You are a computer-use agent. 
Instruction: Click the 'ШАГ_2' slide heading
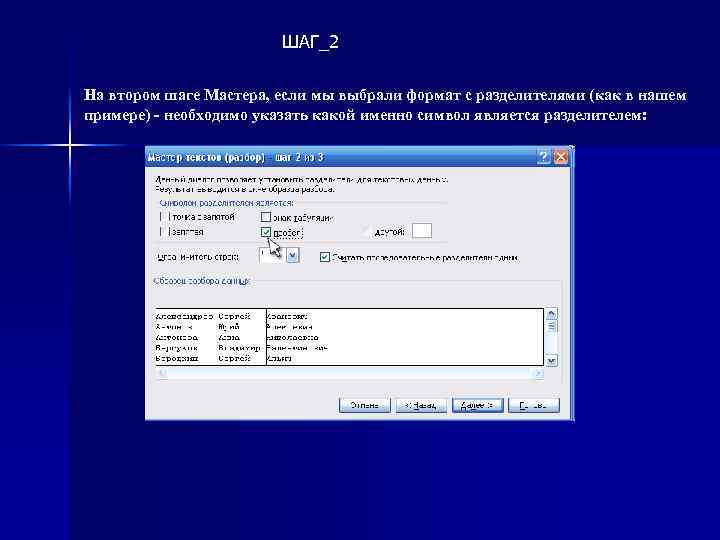point(310,42)
